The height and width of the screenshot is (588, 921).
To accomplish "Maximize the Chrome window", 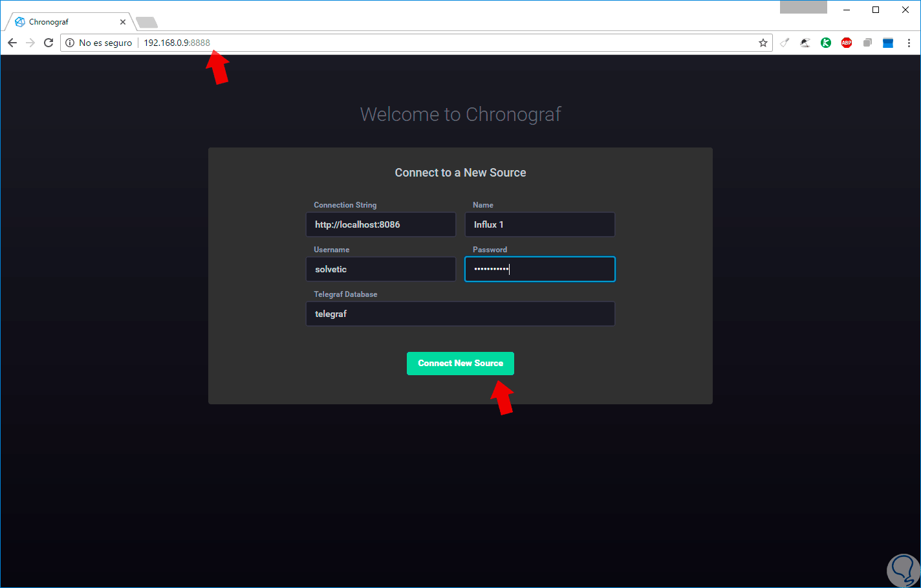I will click(x=876, y=10).
